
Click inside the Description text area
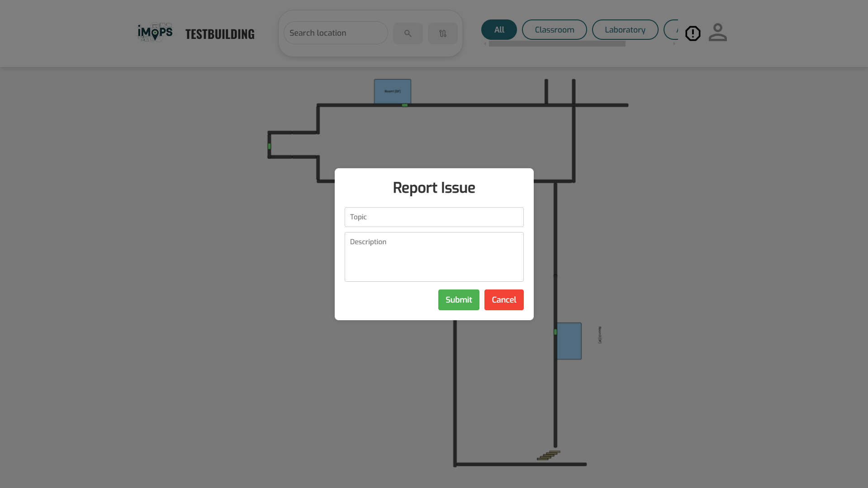click(x=434, y=257)
